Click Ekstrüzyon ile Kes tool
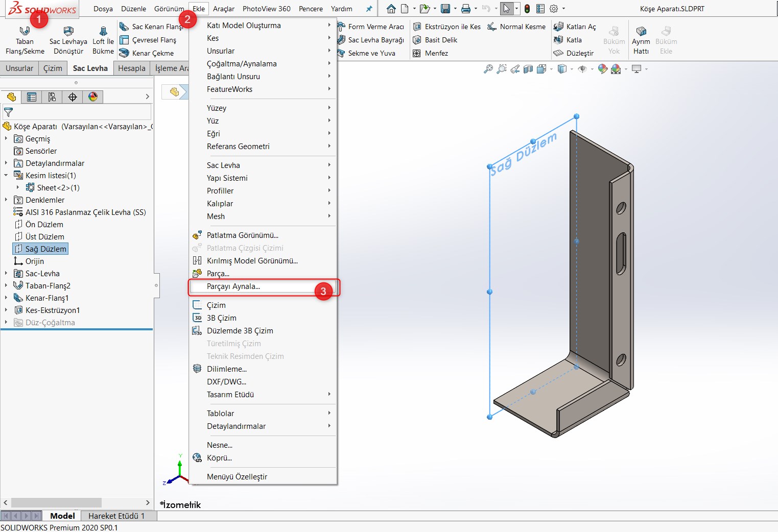Screen dimensions: 778x532 (x=447, y=27)
